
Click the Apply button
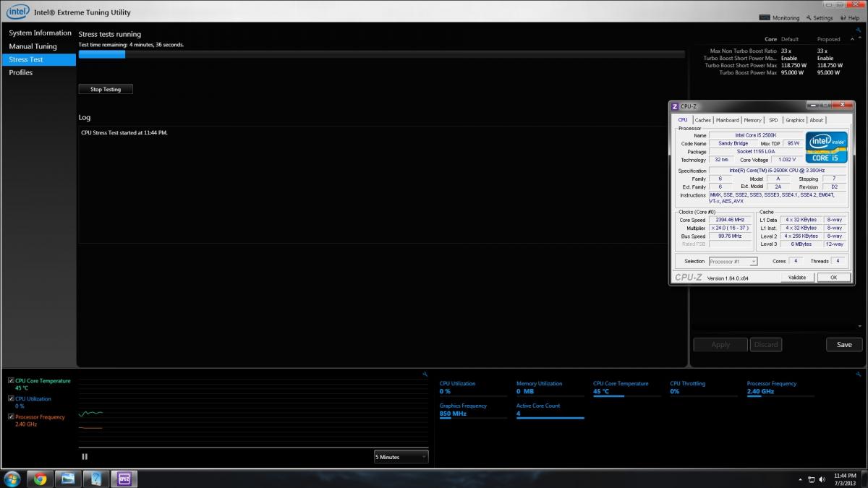[x=720, y=344]
